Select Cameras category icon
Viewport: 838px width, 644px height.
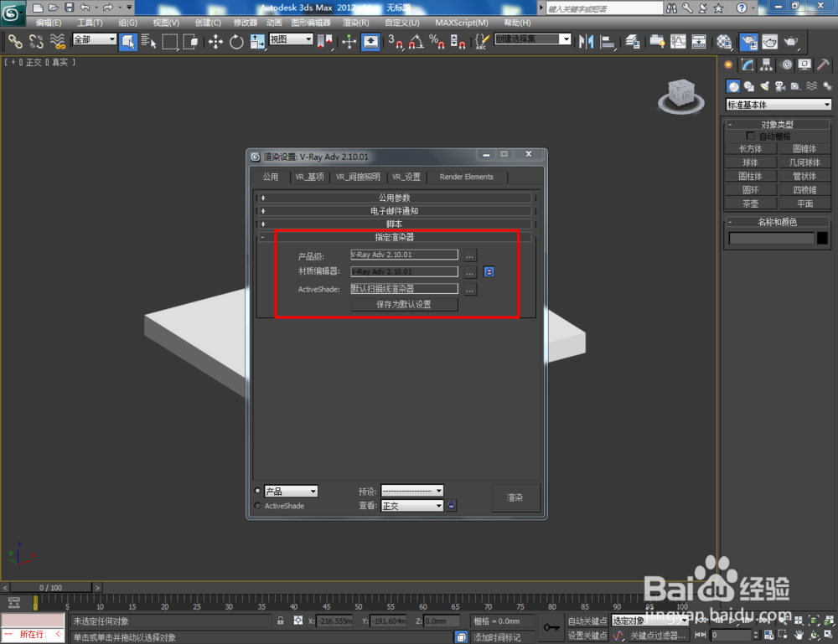780,86
